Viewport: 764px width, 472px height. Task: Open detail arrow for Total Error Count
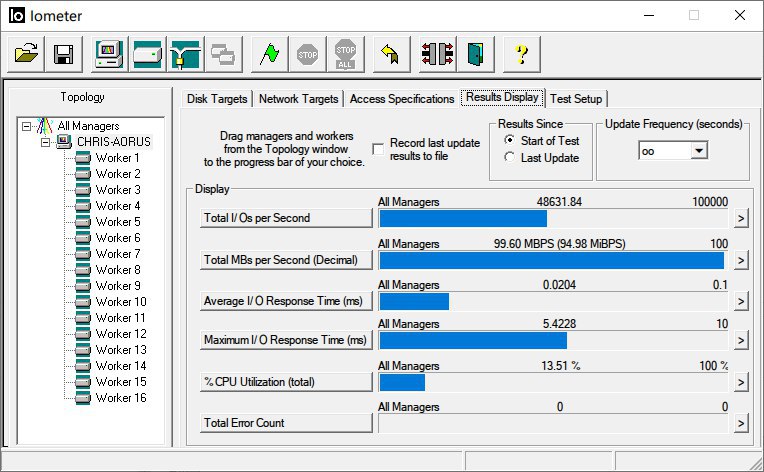(741, 423)
